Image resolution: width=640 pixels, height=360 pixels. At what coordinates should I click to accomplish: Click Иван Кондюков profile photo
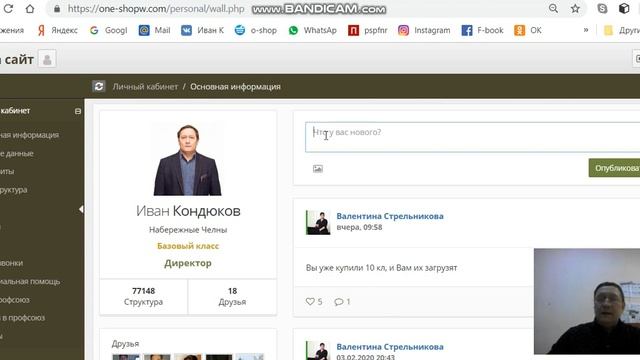click(x=187, y=160)
